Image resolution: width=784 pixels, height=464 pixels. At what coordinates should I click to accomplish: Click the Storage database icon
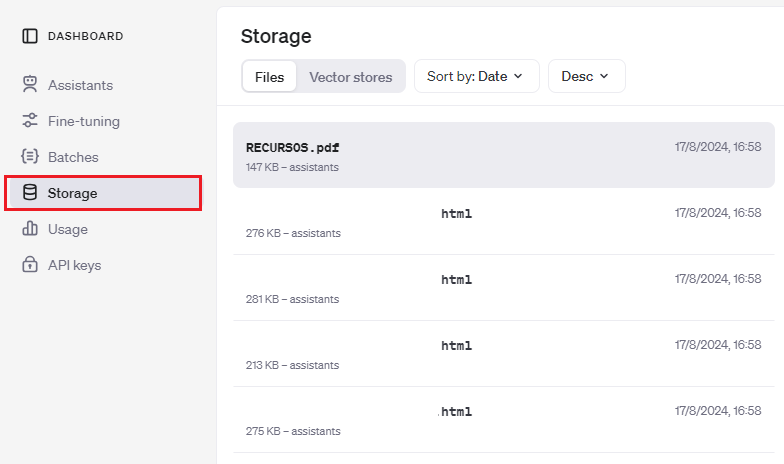tap(30, 192)
